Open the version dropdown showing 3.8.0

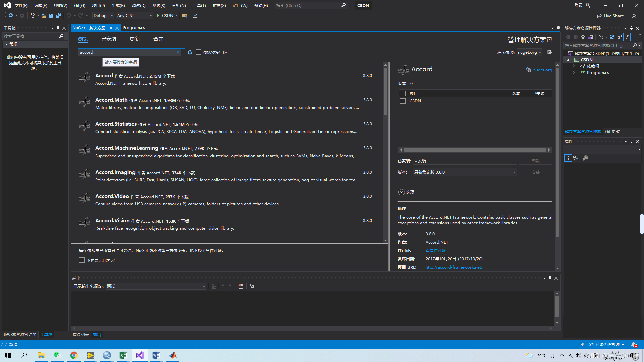pyautogui.click(x=465, y=172)
